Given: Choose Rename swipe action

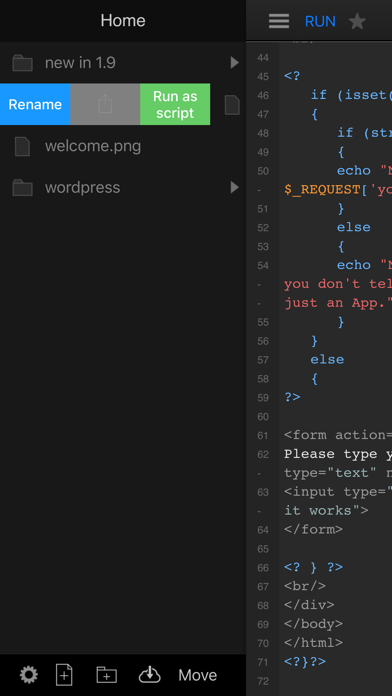Looking at the screenshot, I should (35, 104).
